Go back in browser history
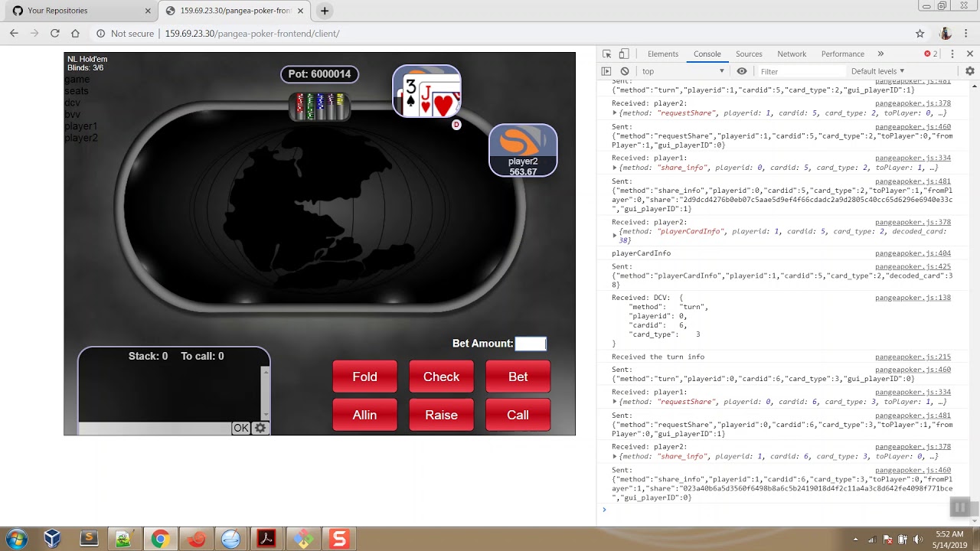Screen dimensions: 980x551 (14, 34)
